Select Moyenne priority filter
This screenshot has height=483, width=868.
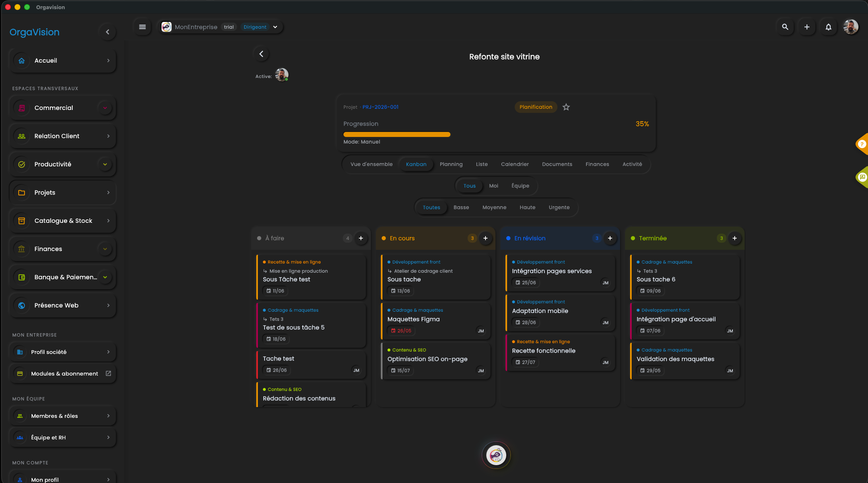(494, 207)
